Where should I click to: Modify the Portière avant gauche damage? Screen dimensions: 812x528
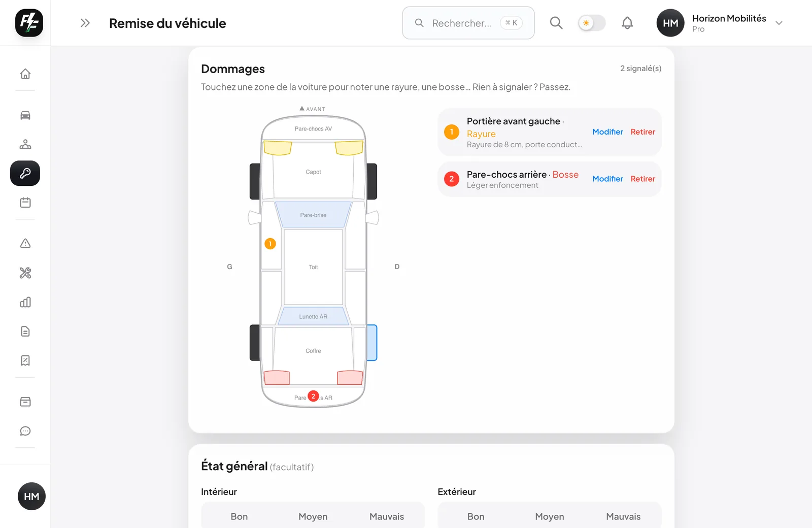coord(607,132)
